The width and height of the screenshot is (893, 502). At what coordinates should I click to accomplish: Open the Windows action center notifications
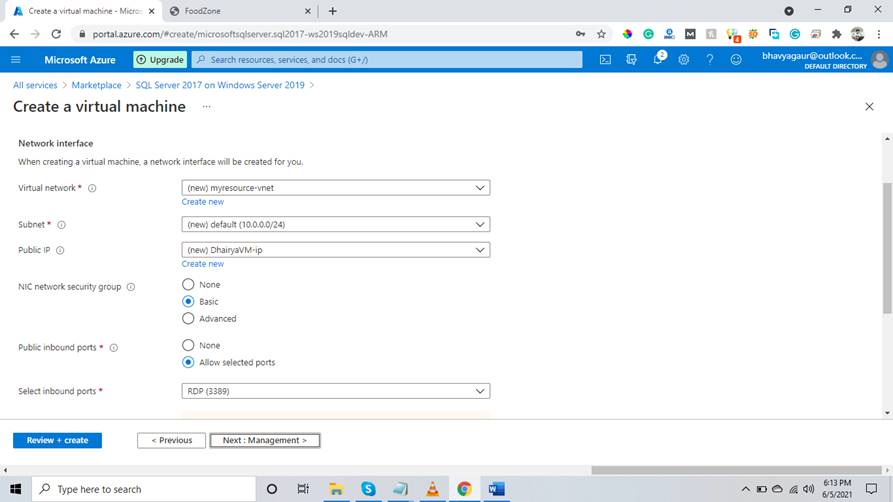[x=871, y=489]
